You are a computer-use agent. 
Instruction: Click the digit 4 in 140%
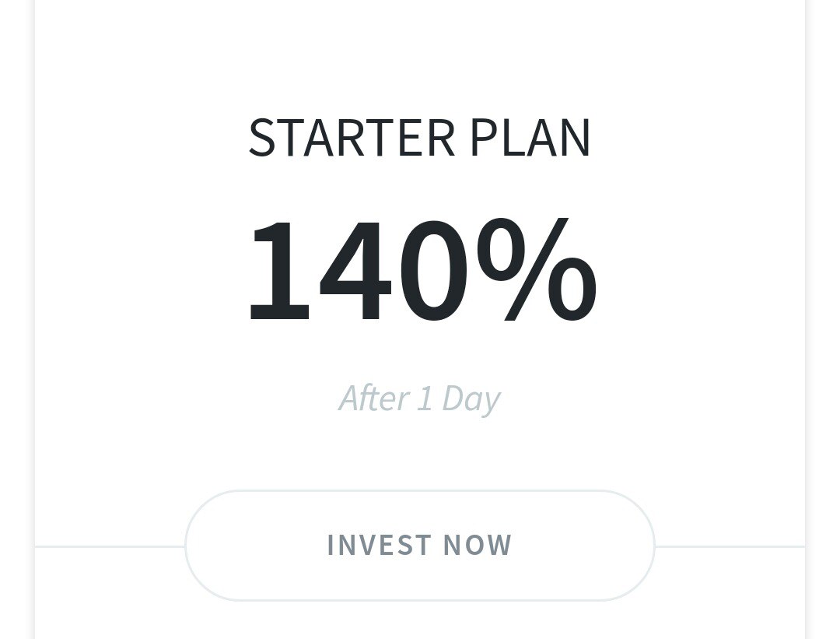pyautogui.click(x=354, y=271)
